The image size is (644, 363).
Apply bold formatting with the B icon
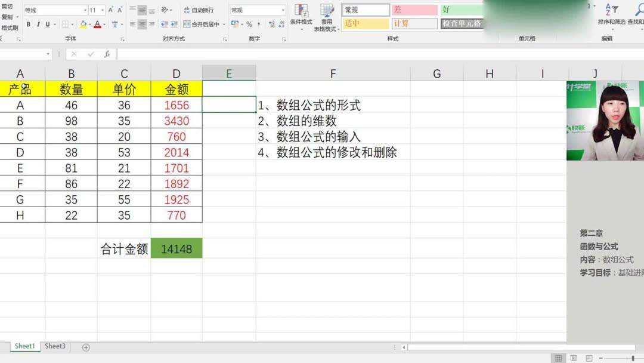point(29,24)
